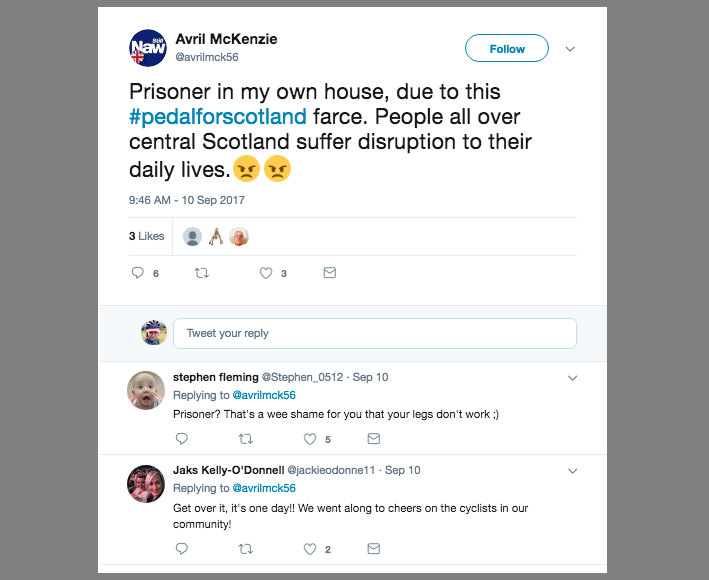Reply to Avril McKenzie's main tweet
Image resolution: width=709 pixels, height=580 pixels.
click(138, 273)
